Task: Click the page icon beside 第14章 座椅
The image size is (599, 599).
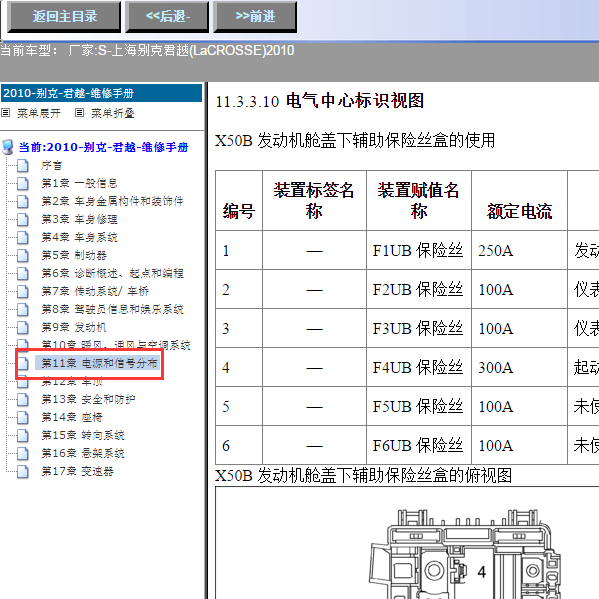Action: point(23,417)
